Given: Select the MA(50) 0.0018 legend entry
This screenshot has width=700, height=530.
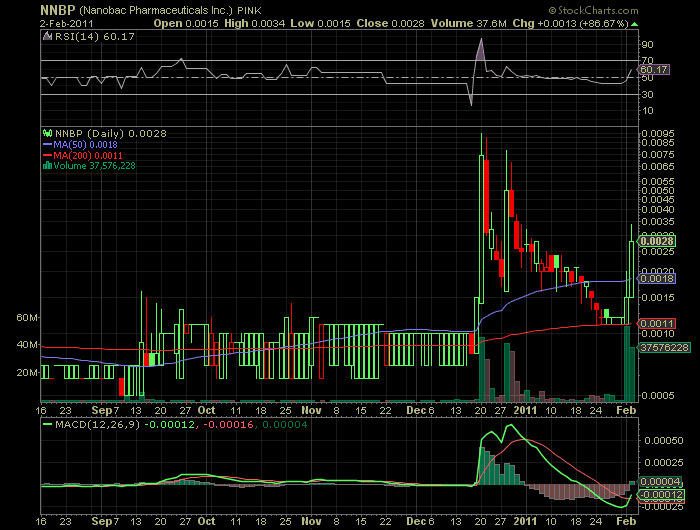Looking at the screenshot, I should coord(80,144).
